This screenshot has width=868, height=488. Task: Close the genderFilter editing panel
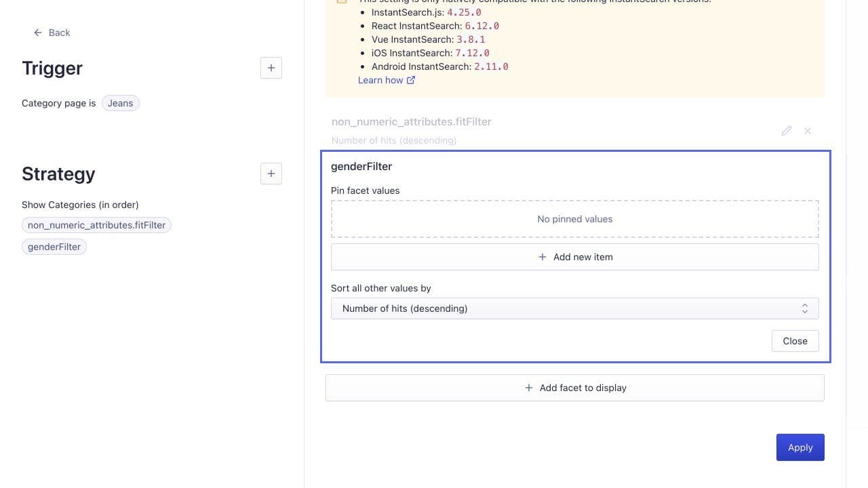pyautogui.click(x=795, y=341)
